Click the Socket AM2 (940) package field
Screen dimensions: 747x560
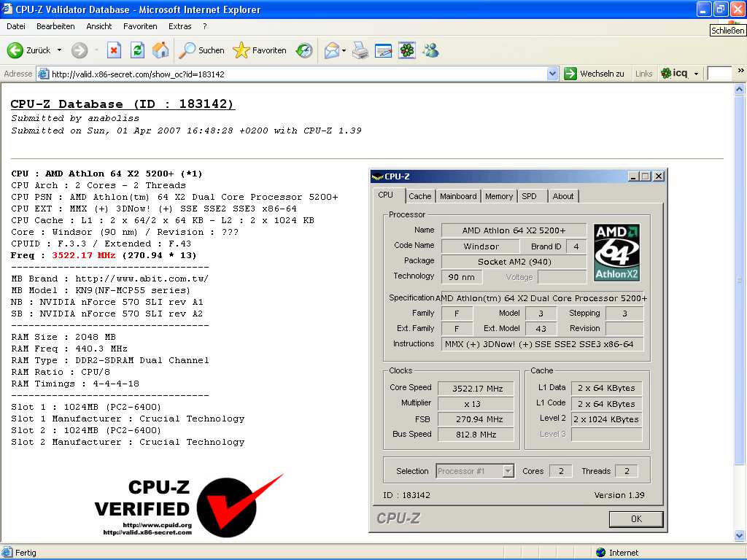click(x=514, y=262)
